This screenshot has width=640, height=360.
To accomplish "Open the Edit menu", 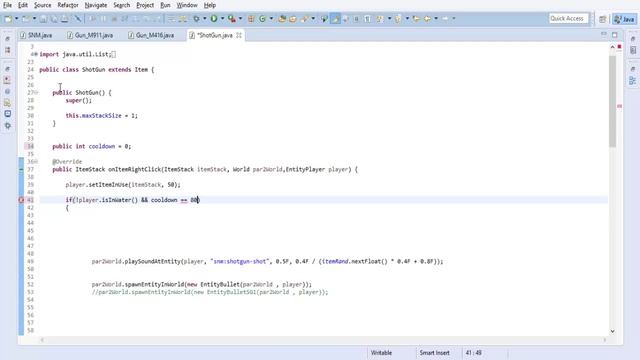I will [23, 5].
